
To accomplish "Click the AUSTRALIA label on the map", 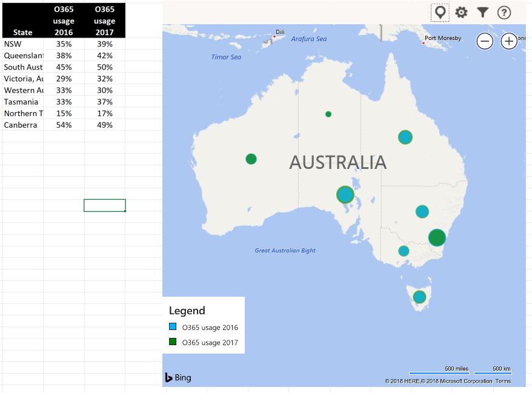I will point(338,162).
